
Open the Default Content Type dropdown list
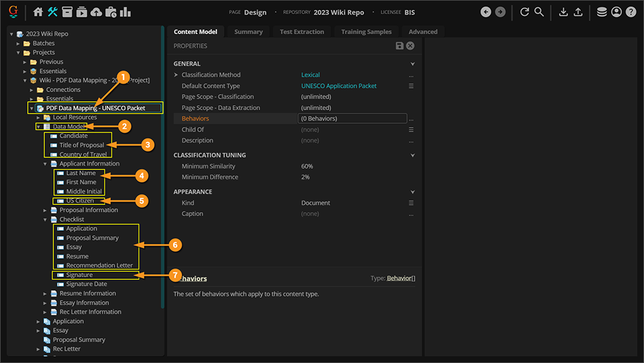(411, 86)
